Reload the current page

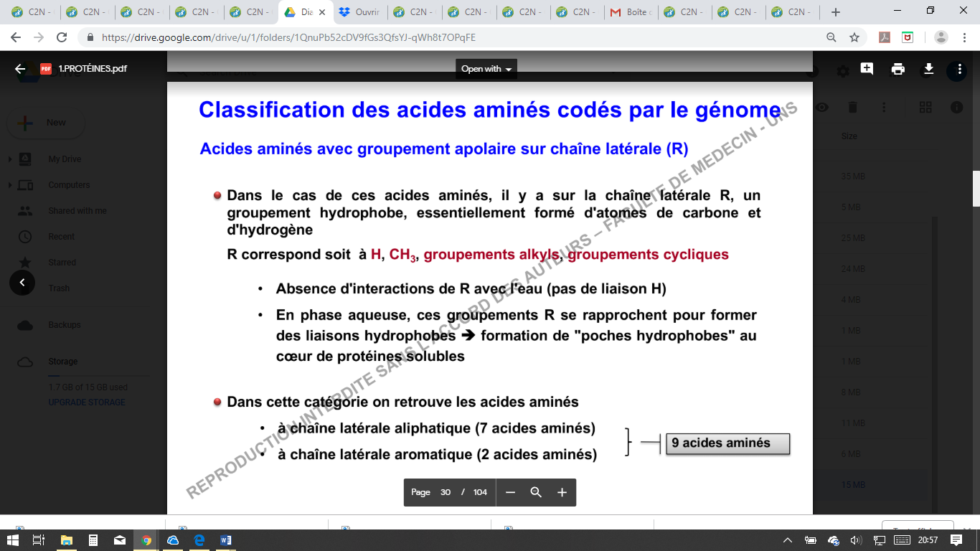[62, 37]
